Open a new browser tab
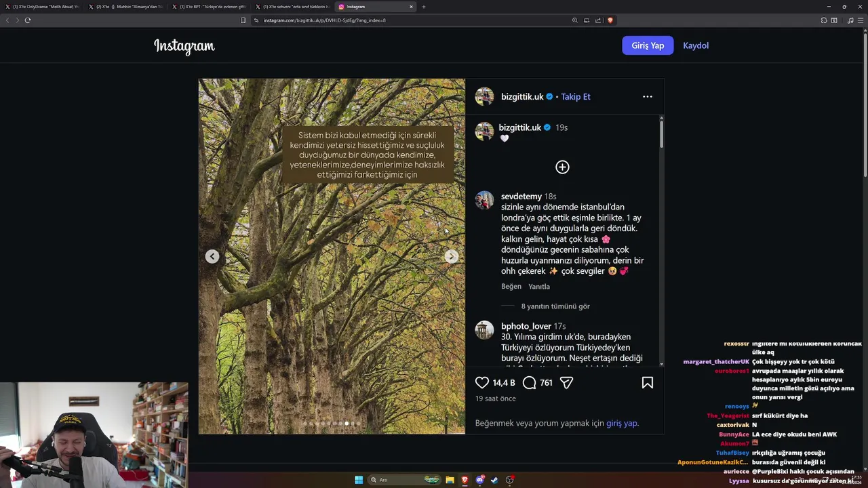The width and height of the screenshot is (868, 488). (x=424, y=7)
